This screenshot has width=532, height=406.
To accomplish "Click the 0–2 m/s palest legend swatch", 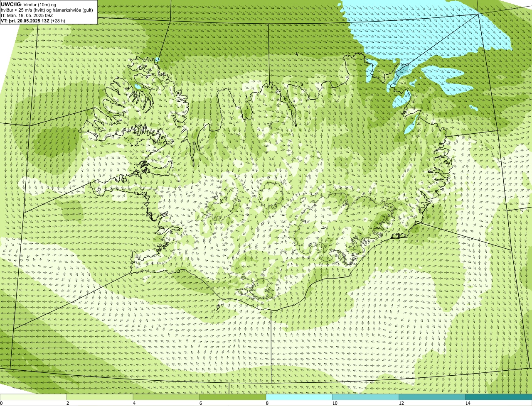I will point(33,397).
